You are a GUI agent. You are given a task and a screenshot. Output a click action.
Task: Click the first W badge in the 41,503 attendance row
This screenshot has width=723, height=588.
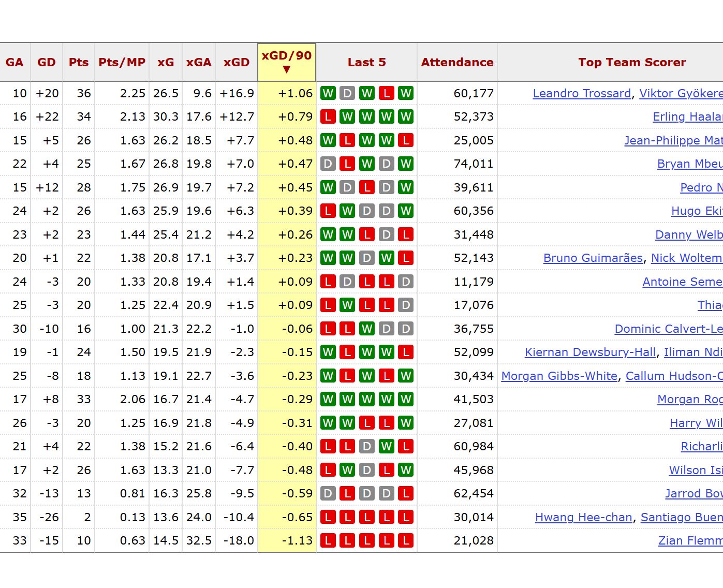[x=328, y=400]
